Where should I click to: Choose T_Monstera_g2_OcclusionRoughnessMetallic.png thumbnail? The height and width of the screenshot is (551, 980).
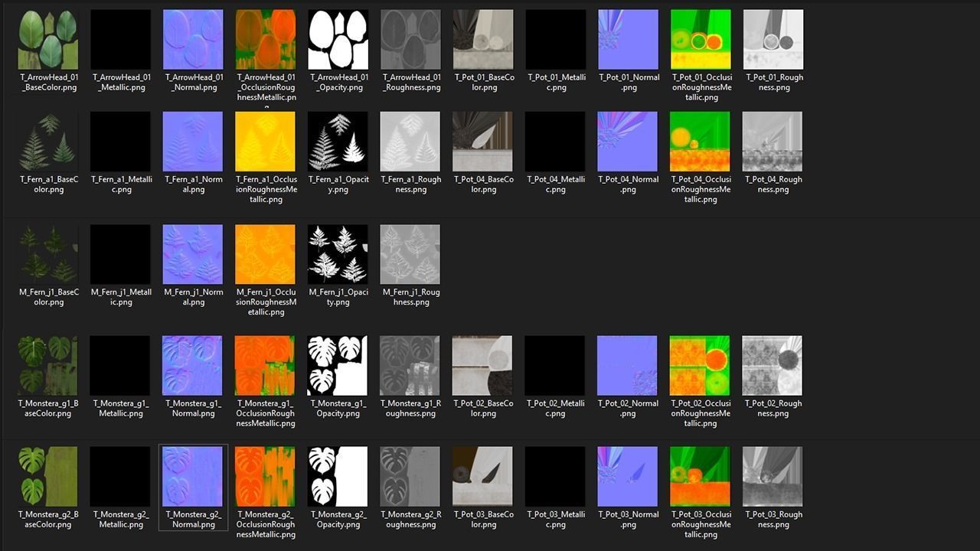pyautogui.click(x=266, y=477)
